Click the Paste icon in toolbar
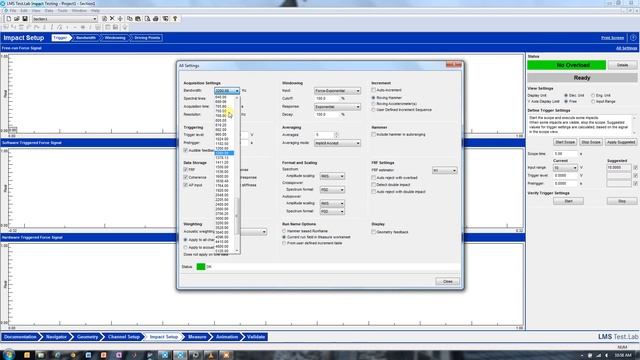The width and height of the screenshot is (640, 360). (138, 19)
